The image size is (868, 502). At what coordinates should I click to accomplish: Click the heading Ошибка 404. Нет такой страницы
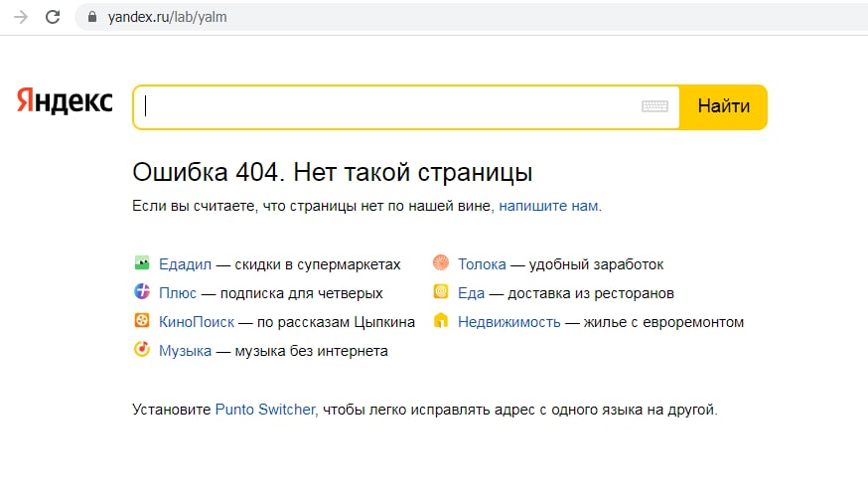(x=332, y=172)
